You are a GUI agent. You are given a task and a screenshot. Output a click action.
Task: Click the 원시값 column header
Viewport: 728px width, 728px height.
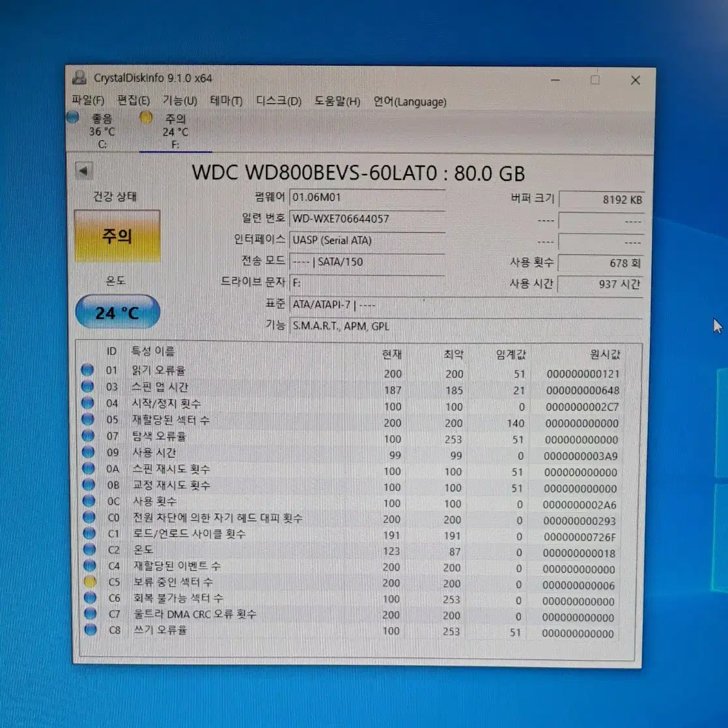pos(605,355)
